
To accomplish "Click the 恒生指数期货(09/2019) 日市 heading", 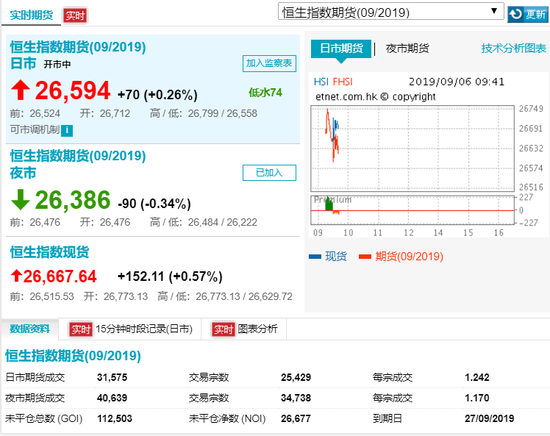I will [x=78, y=55].
